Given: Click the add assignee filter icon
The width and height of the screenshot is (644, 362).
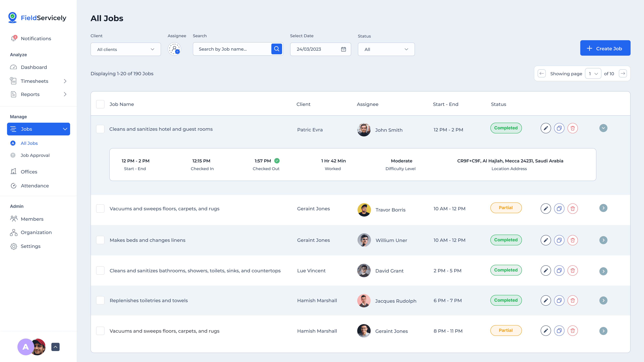Looking at the screenshot, I should pyautogui.click(x=174, y=49).
